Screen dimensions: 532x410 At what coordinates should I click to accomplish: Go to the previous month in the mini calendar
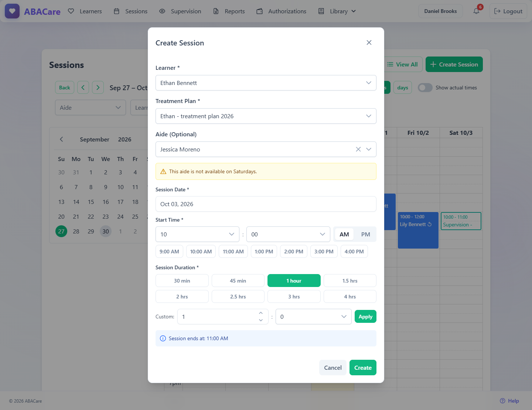pyautogui.click(x=61, y=139)
